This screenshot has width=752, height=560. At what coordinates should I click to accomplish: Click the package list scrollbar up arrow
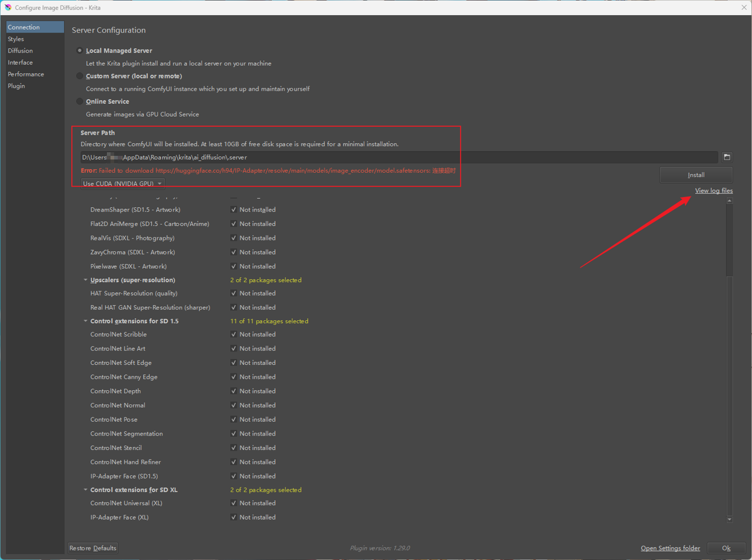(729, 201)
